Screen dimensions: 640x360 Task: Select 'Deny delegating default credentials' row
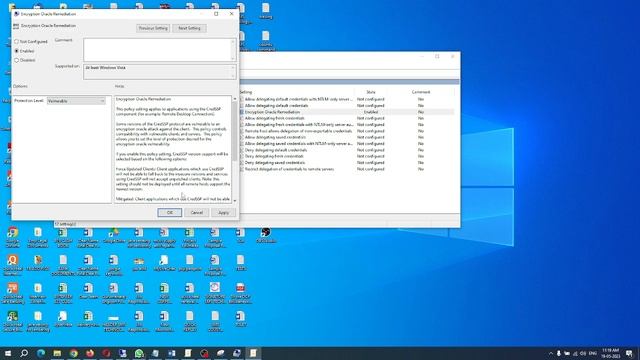pyautogui.click(x=276, y=150)
